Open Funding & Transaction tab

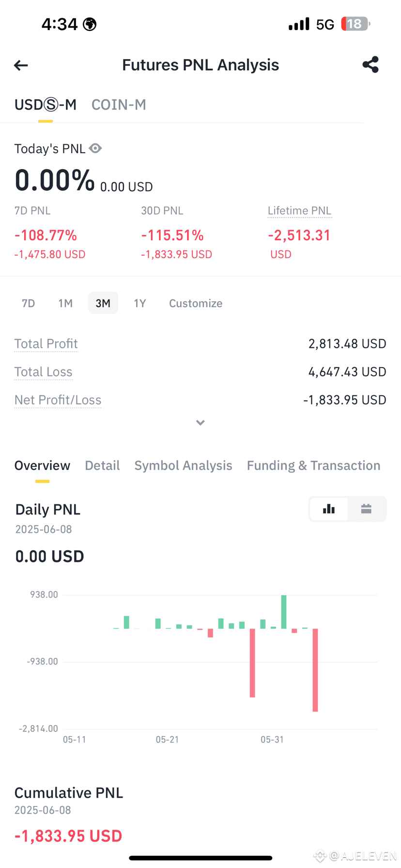point(313,465)
